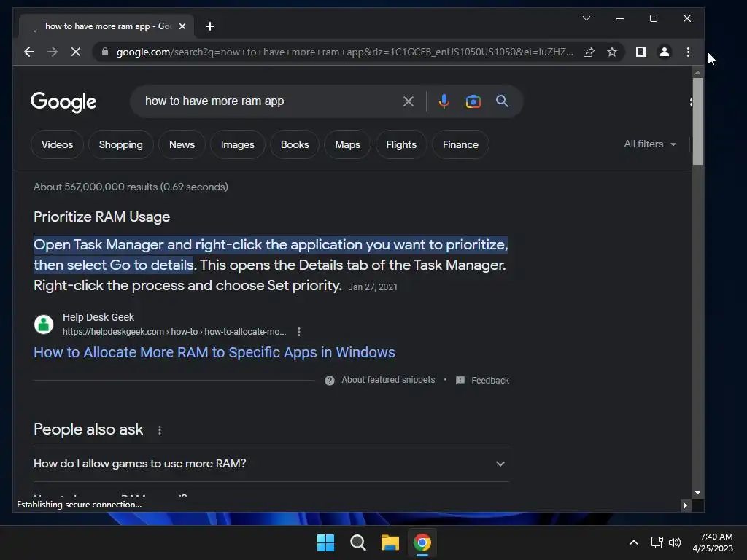Open the Help Desk Geek site name
Image resolution: width=747 pixels, height=560 pixels.
(98, 317)
